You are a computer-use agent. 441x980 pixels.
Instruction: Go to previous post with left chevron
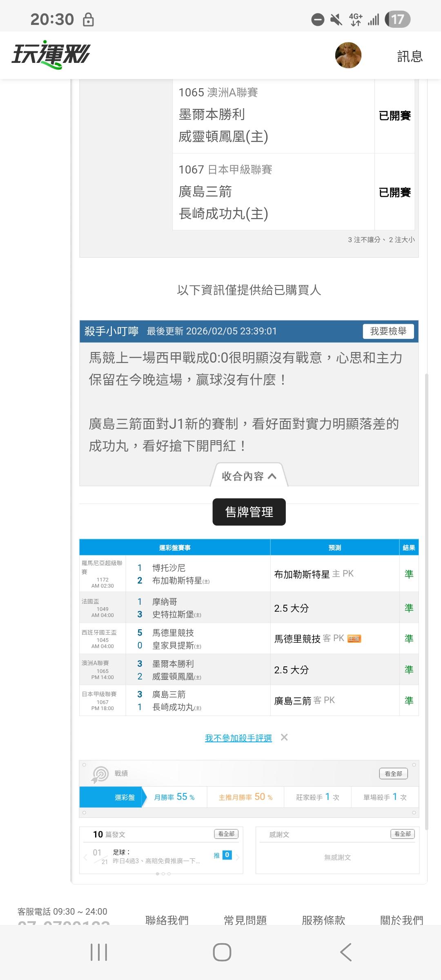85,857
